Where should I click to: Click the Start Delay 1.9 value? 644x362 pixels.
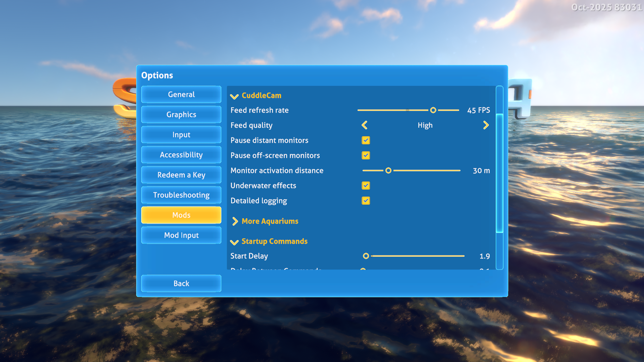point(485,256)
